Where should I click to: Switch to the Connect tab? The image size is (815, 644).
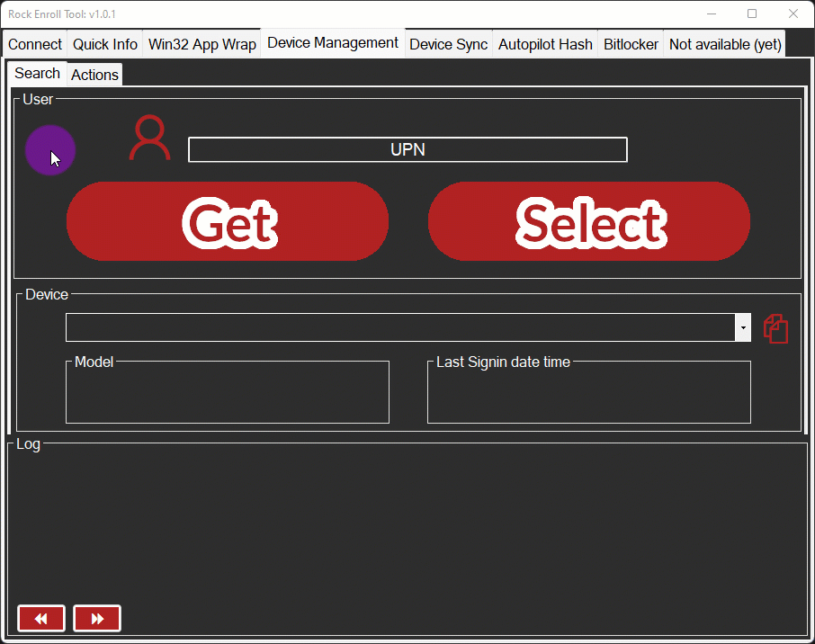click(34, 43)
